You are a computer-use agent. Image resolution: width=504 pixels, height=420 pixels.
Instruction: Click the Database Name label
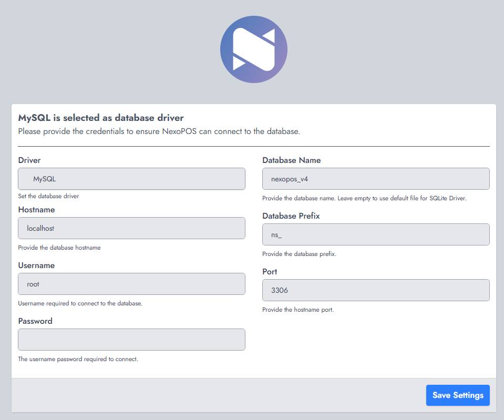[292, 160]
